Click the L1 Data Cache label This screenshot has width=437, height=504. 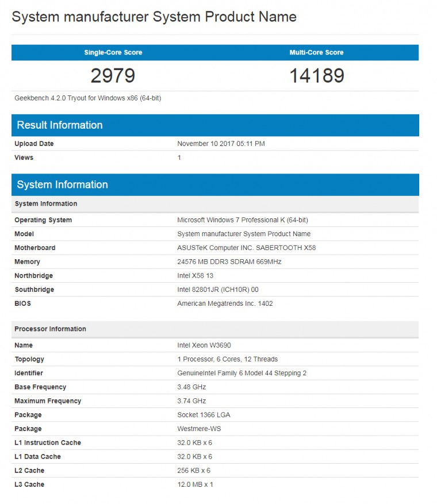(x=37, y=456)
